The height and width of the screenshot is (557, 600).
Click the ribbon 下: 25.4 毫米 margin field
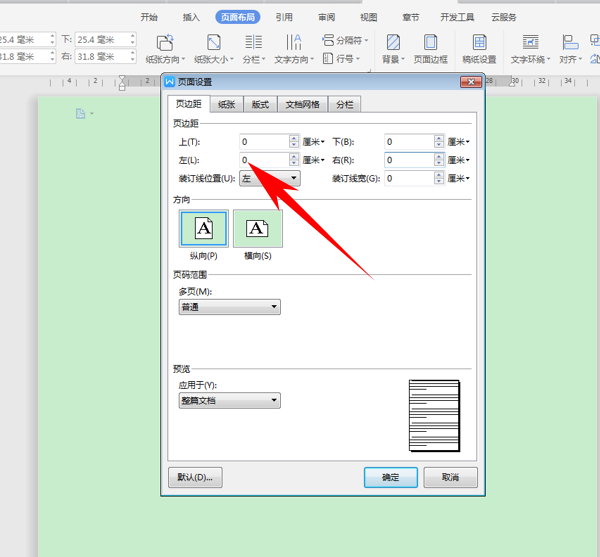105,39
